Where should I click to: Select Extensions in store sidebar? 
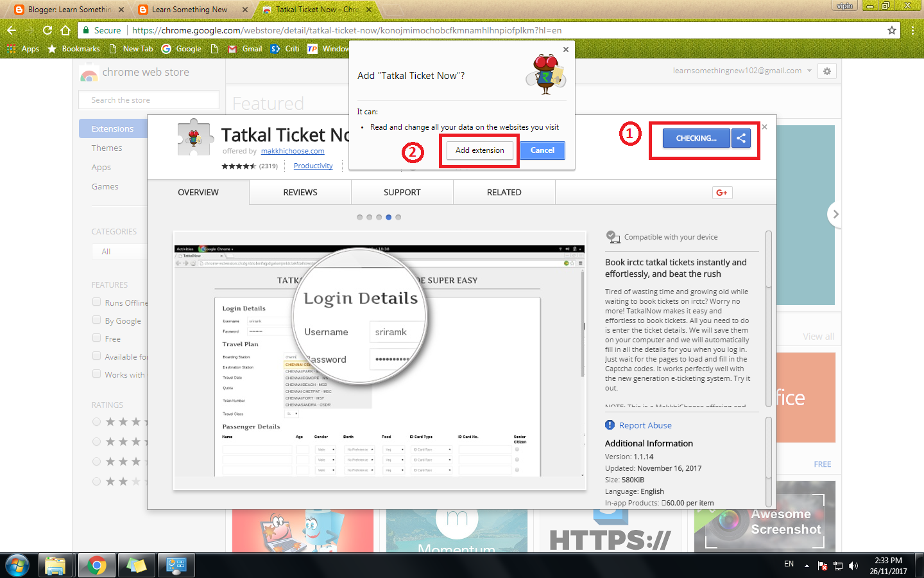click(113, 128)
